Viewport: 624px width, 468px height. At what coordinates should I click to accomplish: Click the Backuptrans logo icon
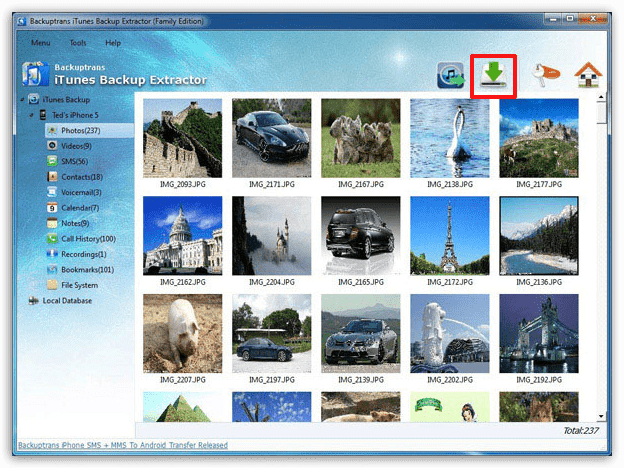coord(36,74)
